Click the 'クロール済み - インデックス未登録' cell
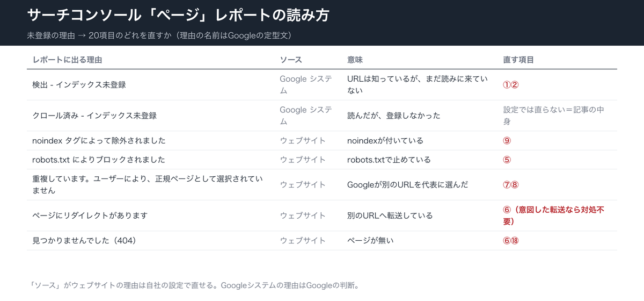The width and height of the screenshot is (644, 301). [94, 116]
